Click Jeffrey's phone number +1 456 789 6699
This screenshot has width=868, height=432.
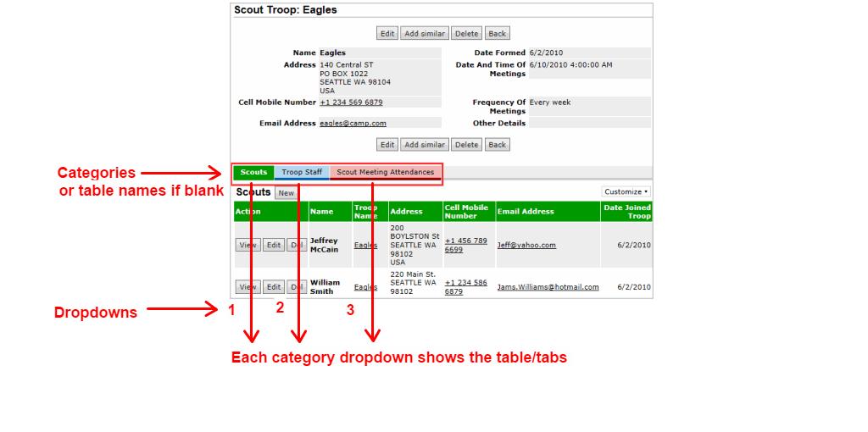(465, 245)
